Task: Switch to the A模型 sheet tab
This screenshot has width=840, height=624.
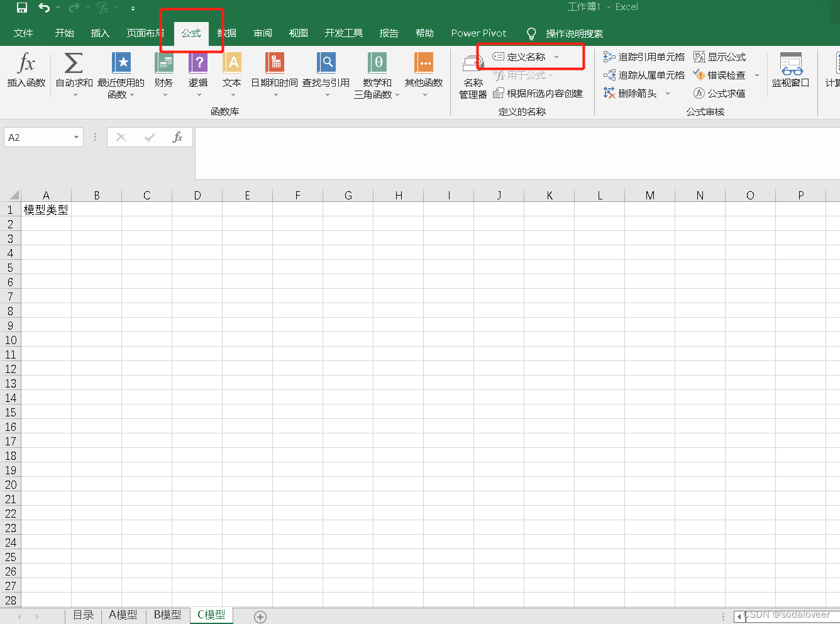Action: point(123,615)
